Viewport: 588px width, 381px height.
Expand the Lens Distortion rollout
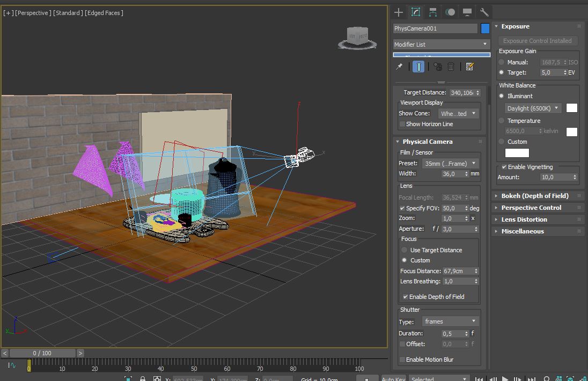(x=524, y=219)
